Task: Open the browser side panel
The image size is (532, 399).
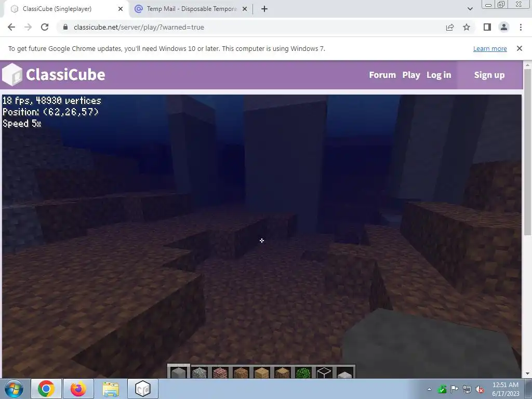Action: [487, 27]
